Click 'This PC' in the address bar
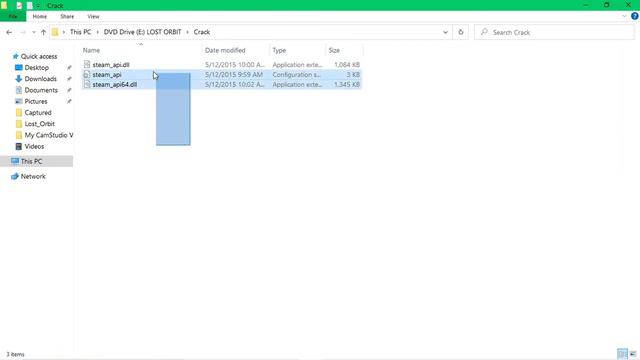The height and width of the screenshot is (360, 640). (80, 32)
